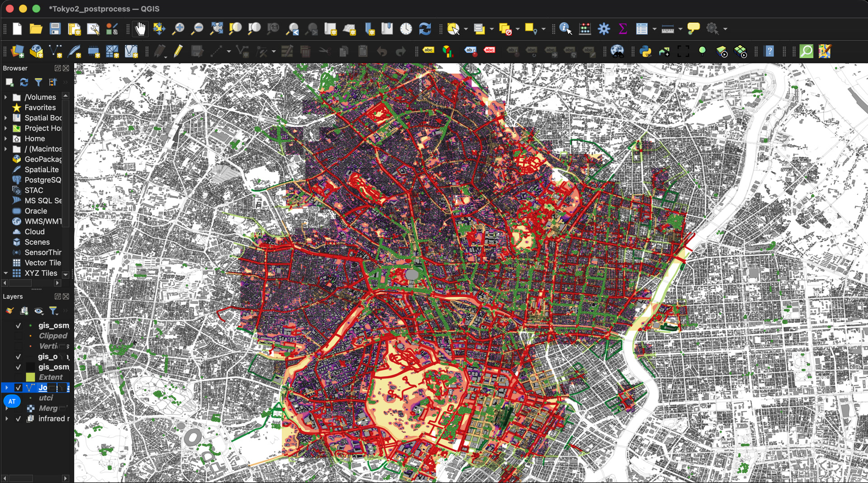Image resolution: width=868 pixels, height=483 pixels.
Task: Click Zoom to Layer icon
Action: point(255,29)
